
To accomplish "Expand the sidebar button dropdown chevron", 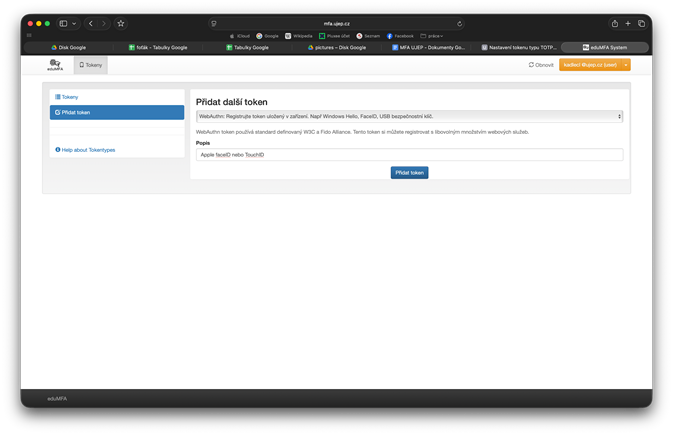I will pyautogui.click(x=74, y=23).
